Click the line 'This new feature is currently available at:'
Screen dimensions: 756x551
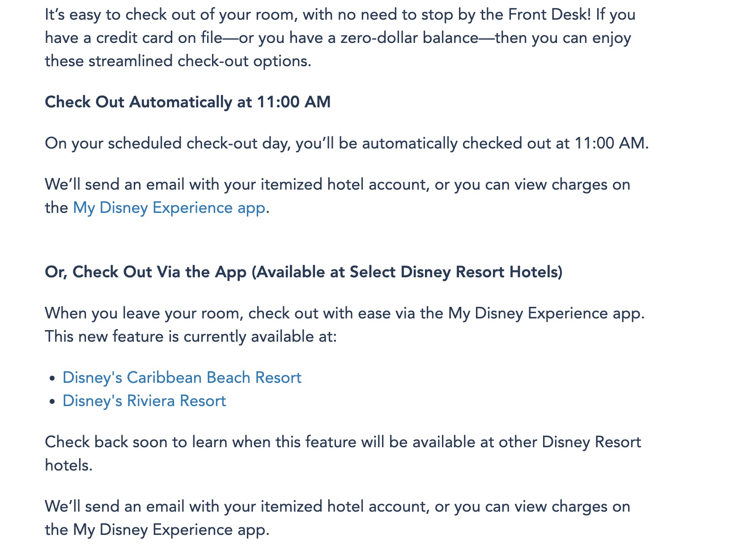click(191, 336)
